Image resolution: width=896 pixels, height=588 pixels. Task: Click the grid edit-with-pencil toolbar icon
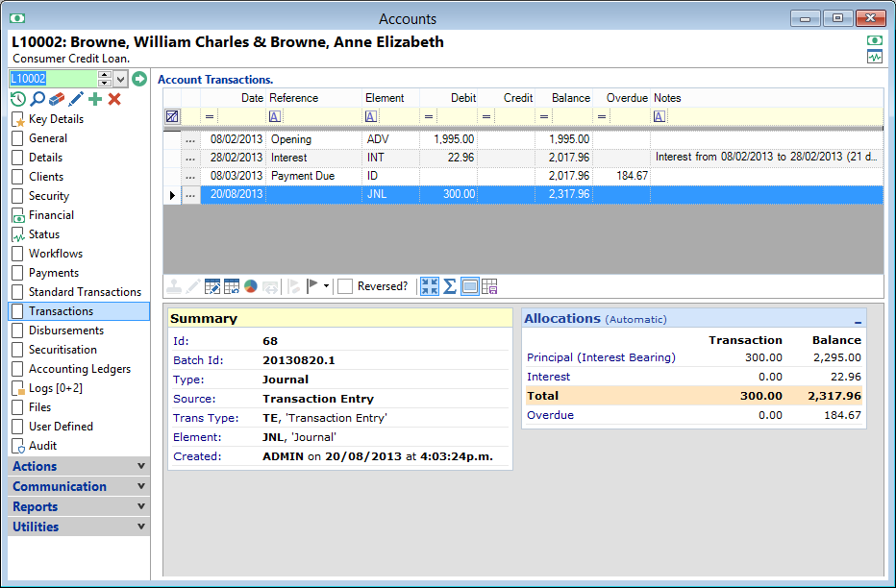tap(212, 286)
